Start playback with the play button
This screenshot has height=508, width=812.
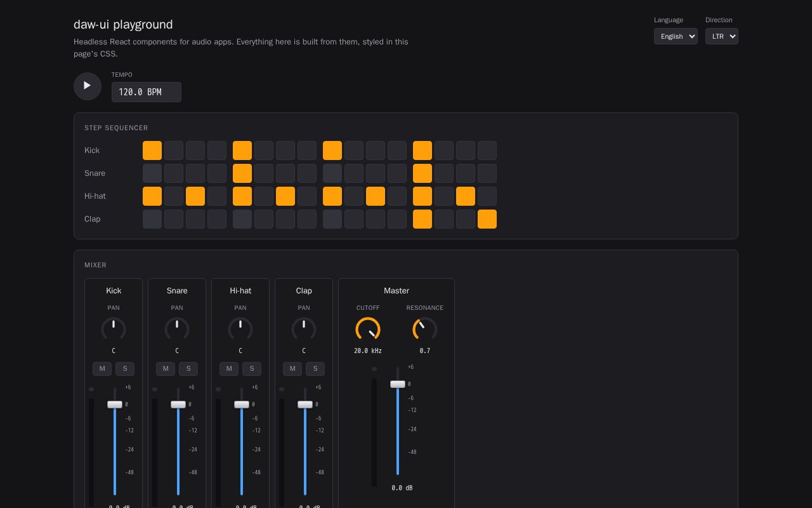[x=88, y=86]
